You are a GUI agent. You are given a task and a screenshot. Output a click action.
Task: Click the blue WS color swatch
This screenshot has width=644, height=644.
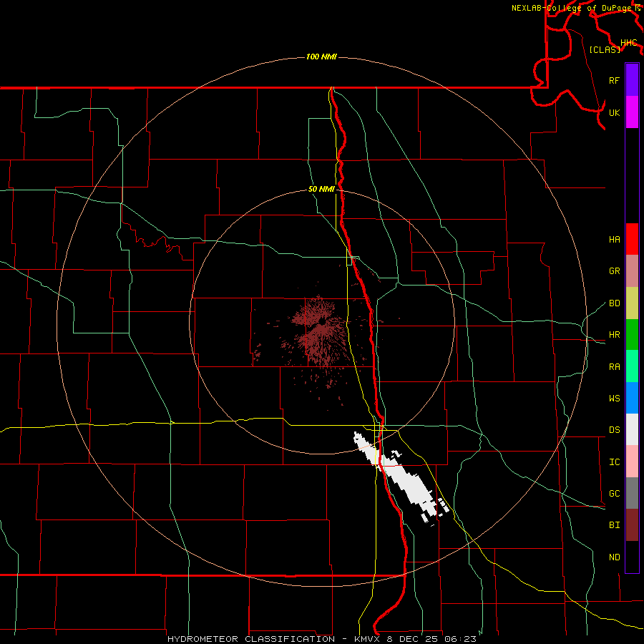pyautogui.click(x=632, y=398)
